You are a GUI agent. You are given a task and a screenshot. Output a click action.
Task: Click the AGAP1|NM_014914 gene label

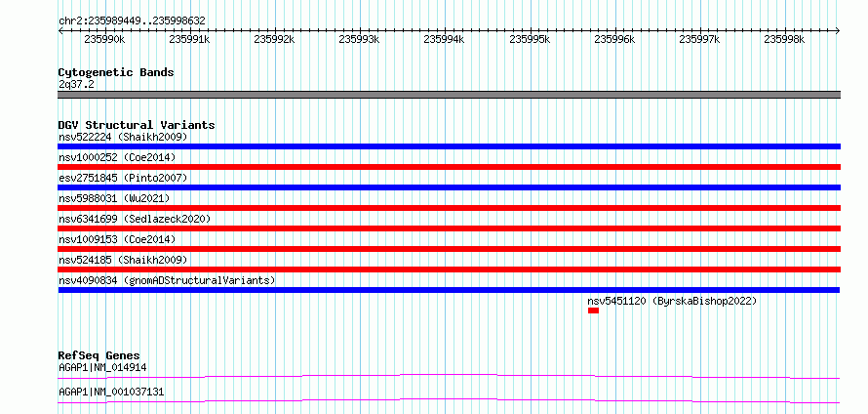[x=103, y=367]
